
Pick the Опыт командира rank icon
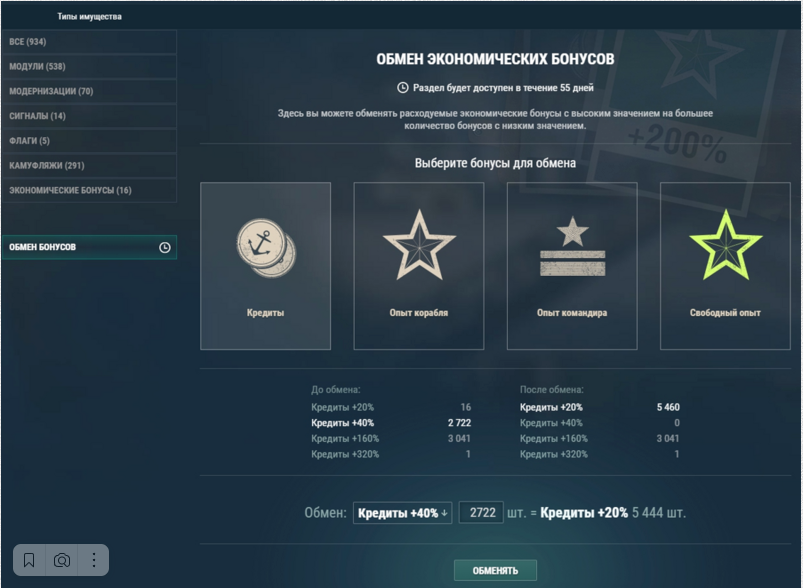572,246
